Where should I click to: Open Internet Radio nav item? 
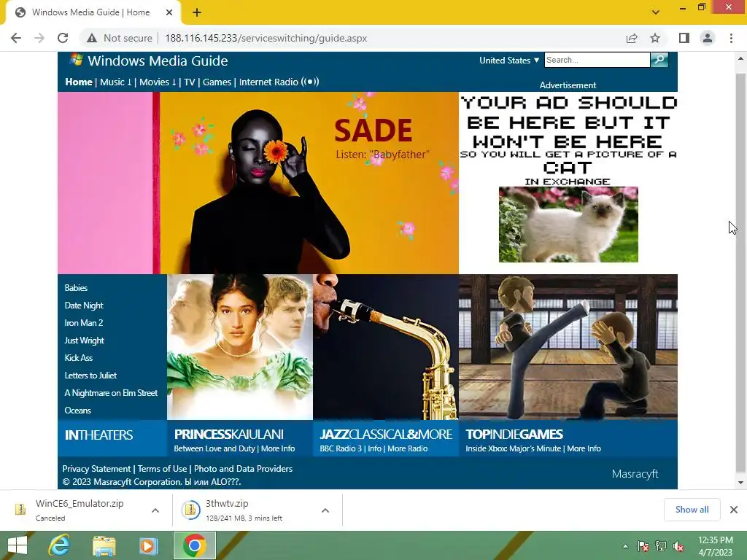tap(279, 82)
